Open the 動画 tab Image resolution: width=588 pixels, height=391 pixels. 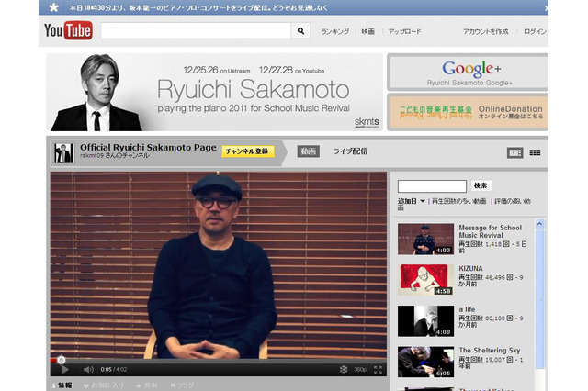pos(309,151)
